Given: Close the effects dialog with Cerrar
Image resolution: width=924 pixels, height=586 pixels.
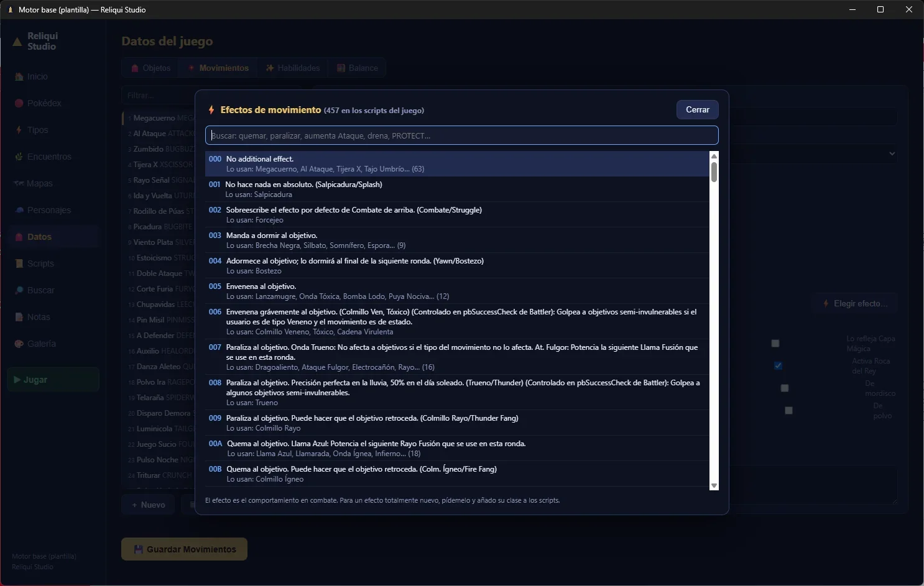Looking at the screenshot, I should (x=698, y=109).
